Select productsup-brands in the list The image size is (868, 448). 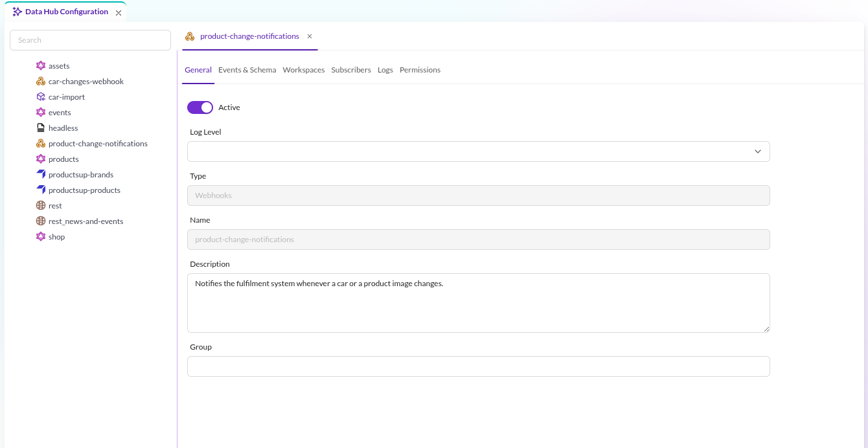[x=81, y=175]
